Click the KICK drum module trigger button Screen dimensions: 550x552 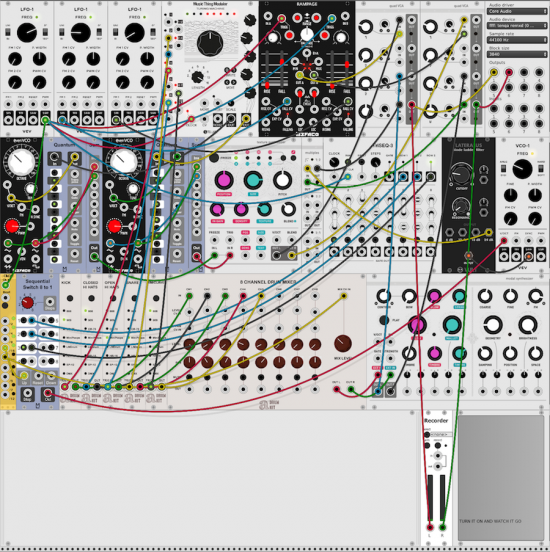coord(70,299)
